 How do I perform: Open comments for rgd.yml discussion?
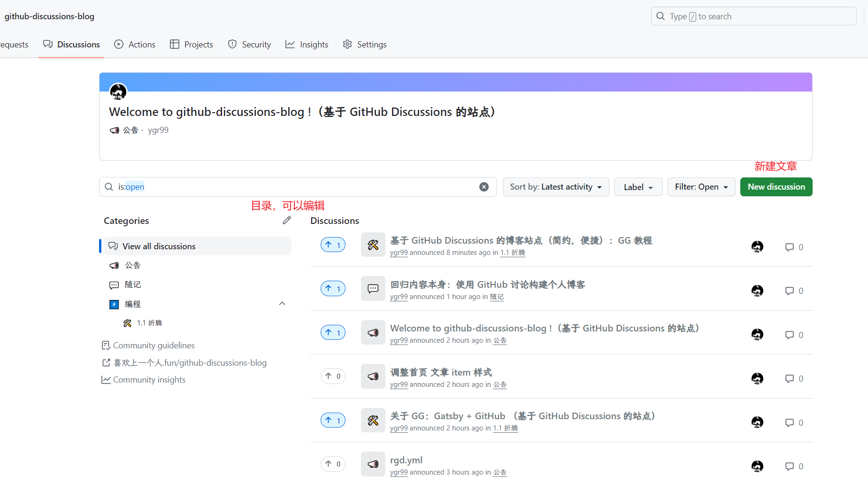[x=794, y=466]
